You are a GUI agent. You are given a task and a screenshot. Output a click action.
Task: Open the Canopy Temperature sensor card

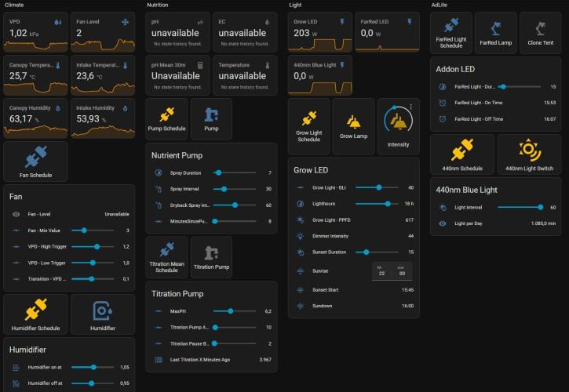coord(35,75)
